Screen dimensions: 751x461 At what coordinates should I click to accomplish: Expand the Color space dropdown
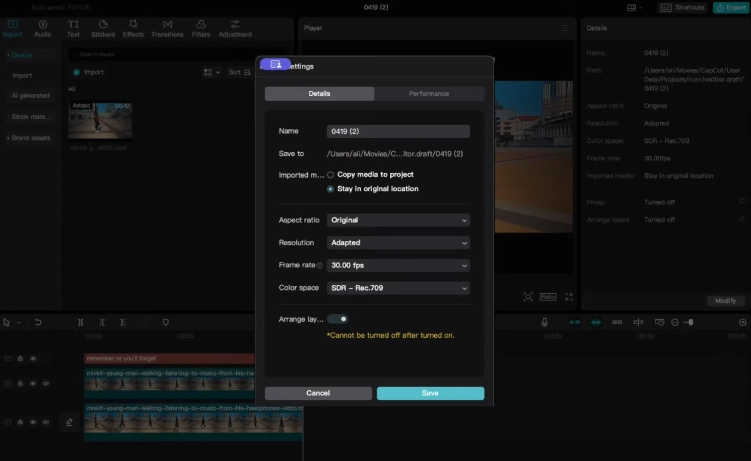point(398,288)
